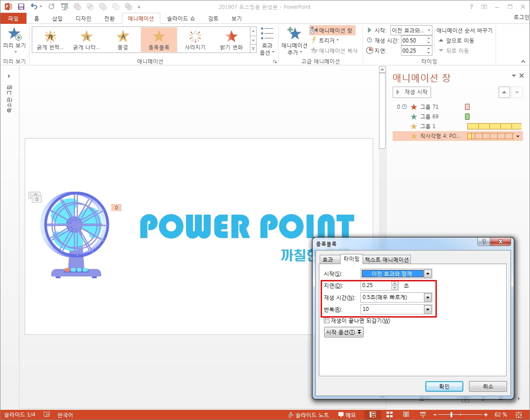Screen dimensions: 530x420
Task: Click the green timeline marker of 그룹 69
Action: pos(467,117)
